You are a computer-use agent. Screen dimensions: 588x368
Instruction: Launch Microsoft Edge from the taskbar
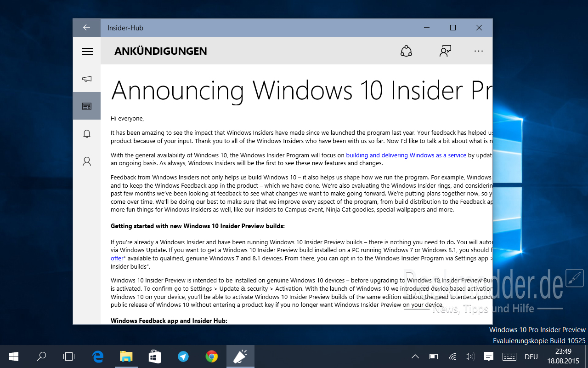(98, 356)
